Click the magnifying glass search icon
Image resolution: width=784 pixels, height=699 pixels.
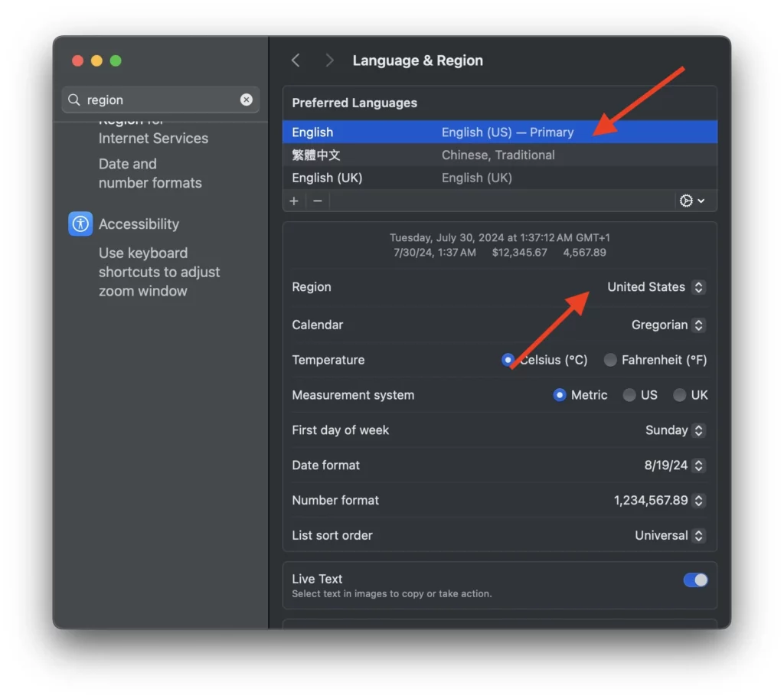coord(74,100)
